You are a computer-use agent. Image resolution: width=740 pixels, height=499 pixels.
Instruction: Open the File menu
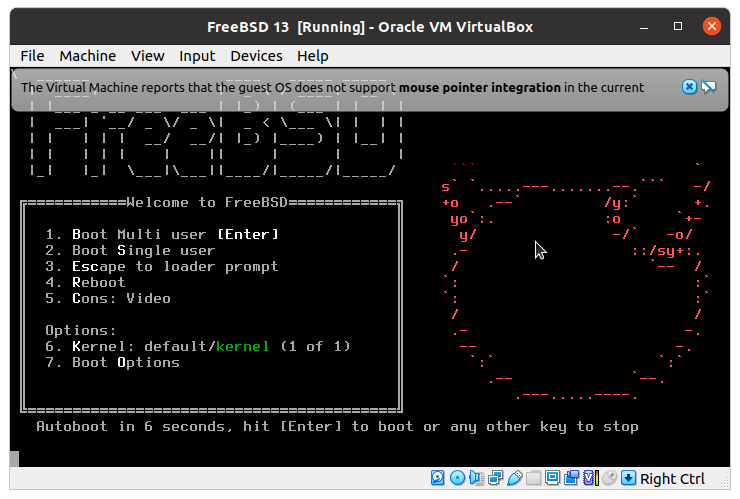pyautogui.click(x=32, y=56)
